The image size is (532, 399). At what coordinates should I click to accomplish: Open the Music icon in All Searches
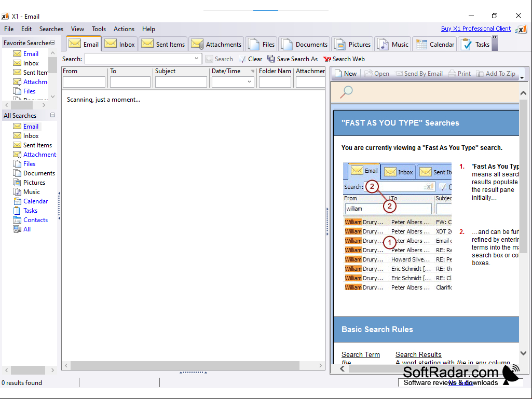[x=17, y=191]
